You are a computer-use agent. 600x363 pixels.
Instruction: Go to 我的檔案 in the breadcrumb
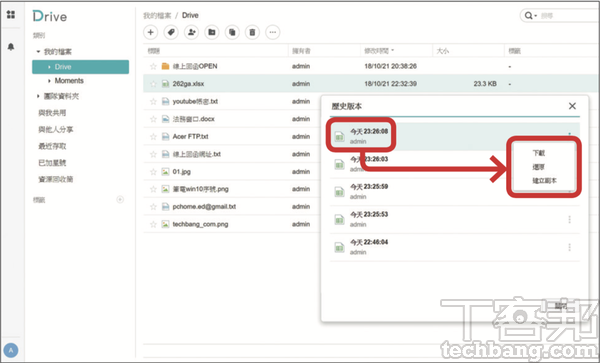[157, 15]
